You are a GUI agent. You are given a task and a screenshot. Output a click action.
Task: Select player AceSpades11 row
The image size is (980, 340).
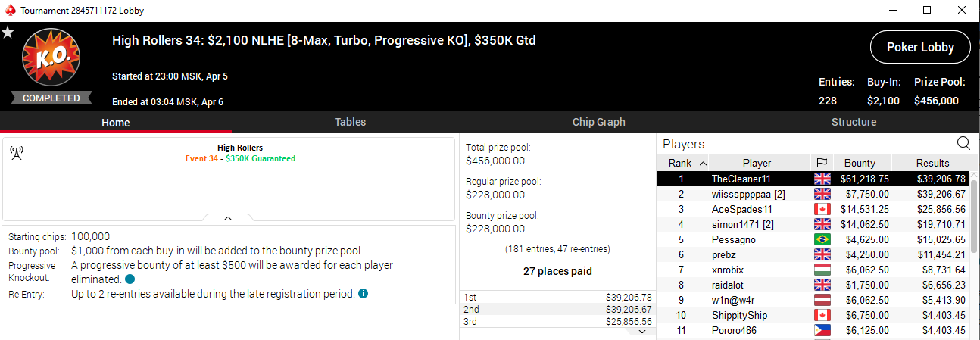[741, 209]
